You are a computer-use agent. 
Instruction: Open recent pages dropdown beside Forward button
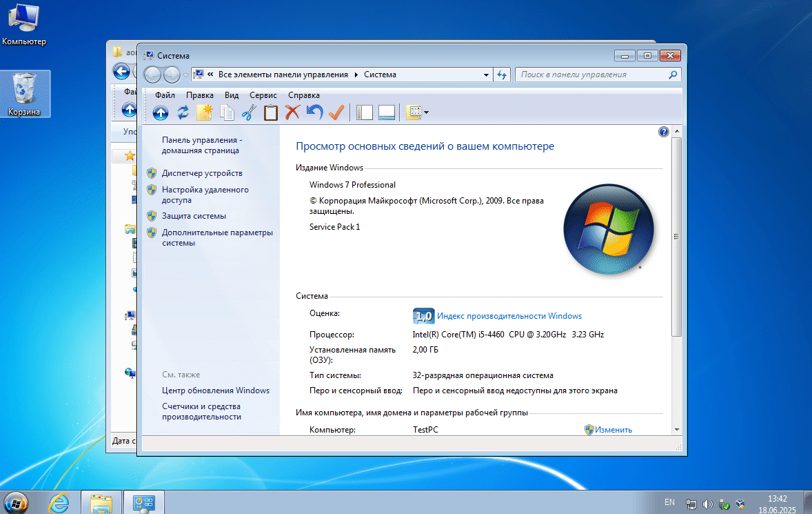click(185, 75)
